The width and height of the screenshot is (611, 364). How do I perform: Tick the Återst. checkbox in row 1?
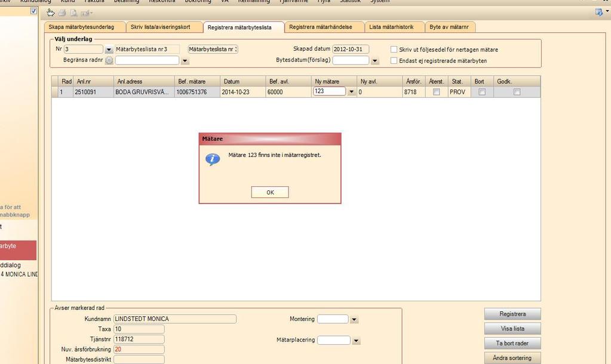point(437,92)
